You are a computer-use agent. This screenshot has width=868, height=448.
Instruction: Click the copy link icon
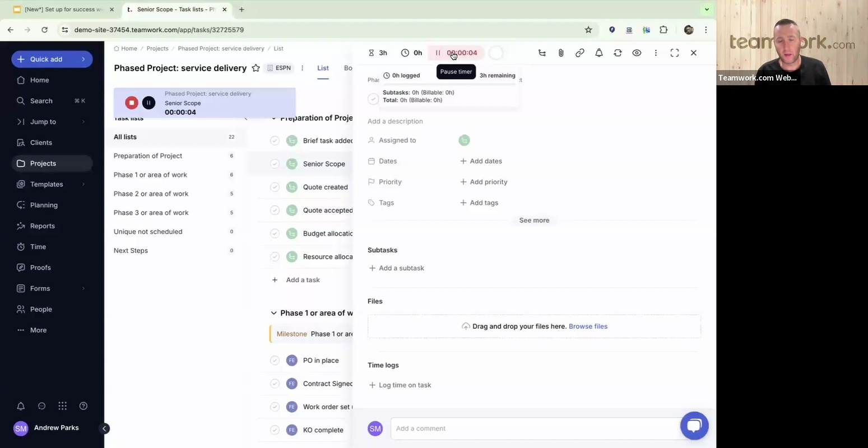[580, 53]
